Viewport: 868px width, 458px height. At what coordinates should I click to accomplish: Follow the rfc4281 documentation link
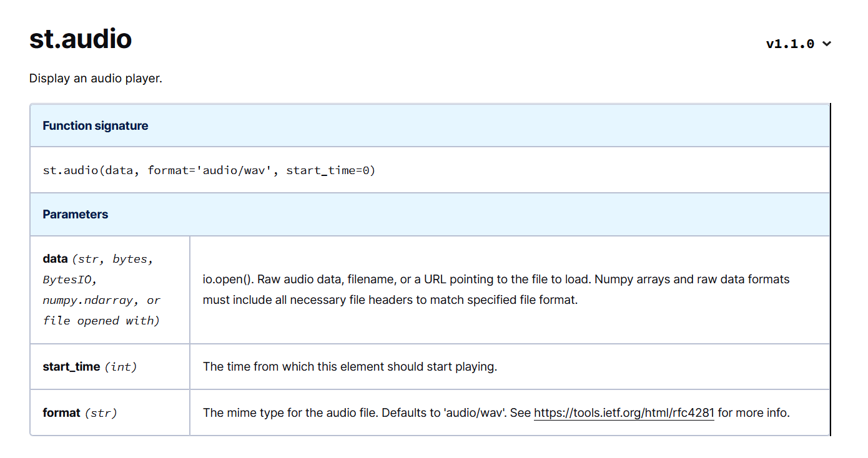point(623,412)
